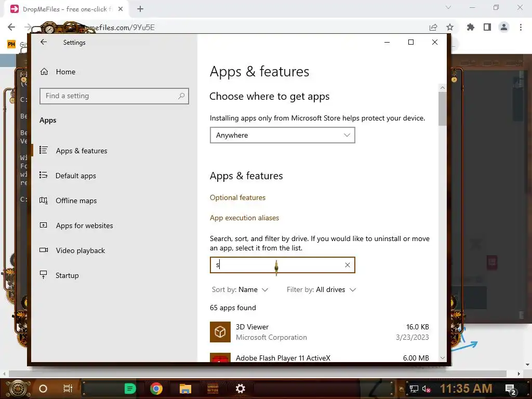Toggle Chrome side panel icon
Screen dimensions: 532x399
coord(487,27)
